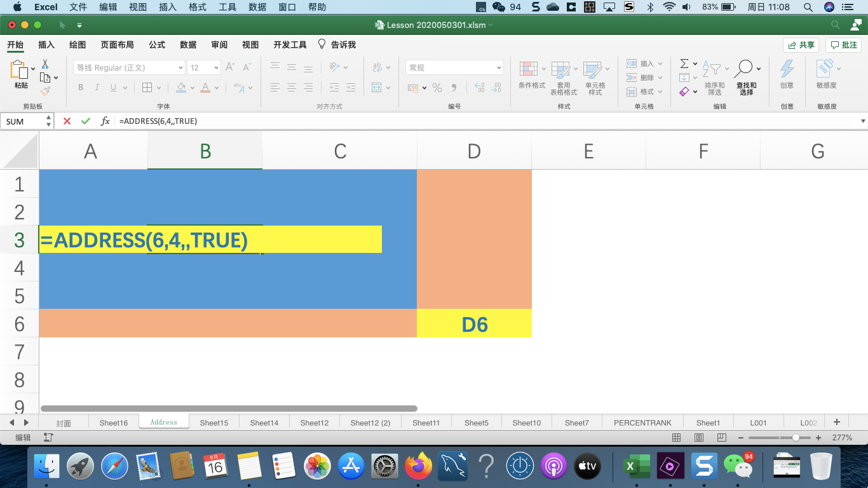This screenshot has height=488, width=868.
Task: Click the AutoSum sigma icon
Action: pos(684,64)
